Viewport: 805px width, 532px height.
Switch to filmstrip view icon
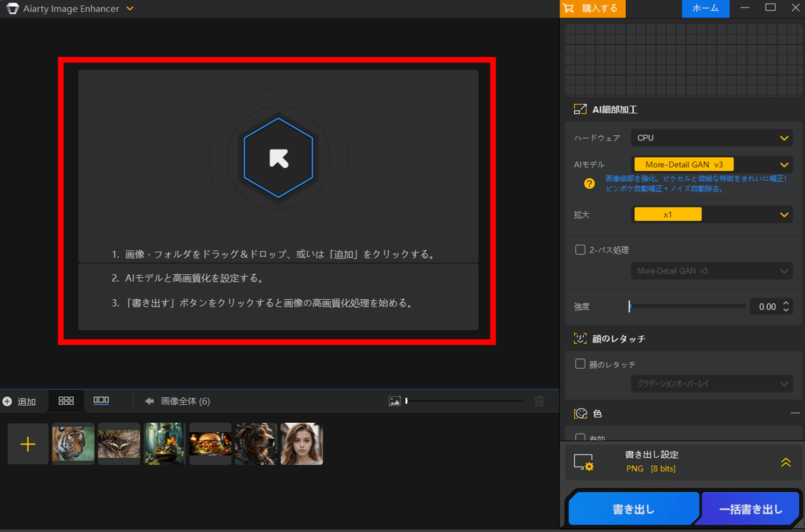(101, 401)
